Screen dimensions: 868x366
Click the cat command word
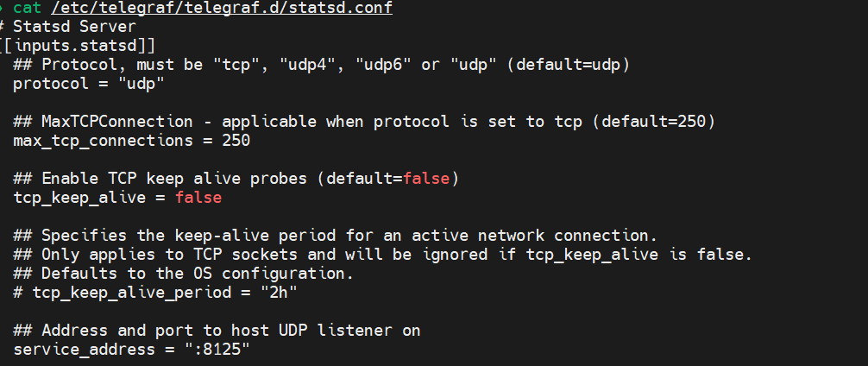(27, 9)
